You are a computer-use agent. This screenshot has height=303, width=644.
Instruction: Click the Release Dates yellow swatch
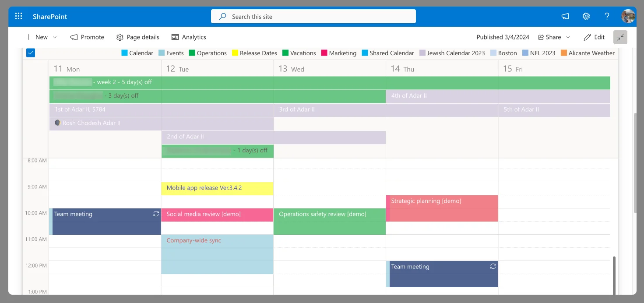coord(235,53)
